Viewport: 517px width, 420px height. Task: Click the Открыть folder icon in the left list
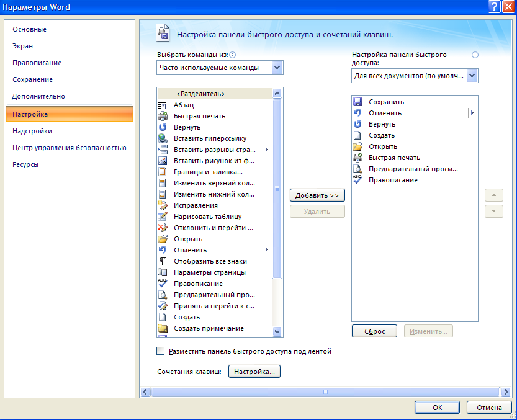[x=163, y=239]
